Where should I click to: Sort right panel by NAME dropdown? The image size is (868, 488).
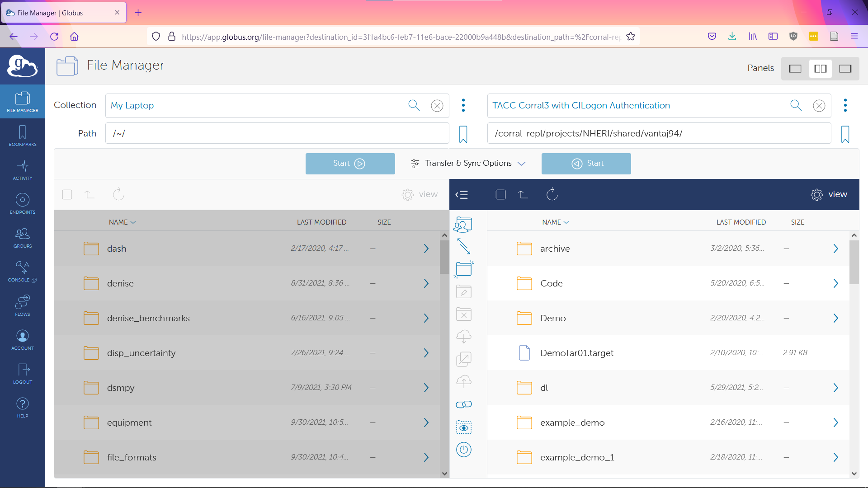tap(555, 222)
